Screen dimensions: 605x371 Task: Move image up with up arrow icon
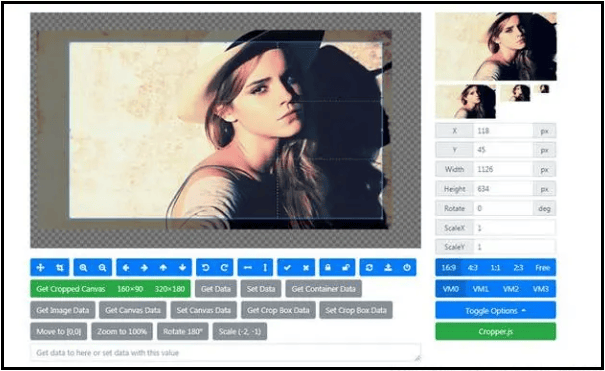tap(163, 268)
